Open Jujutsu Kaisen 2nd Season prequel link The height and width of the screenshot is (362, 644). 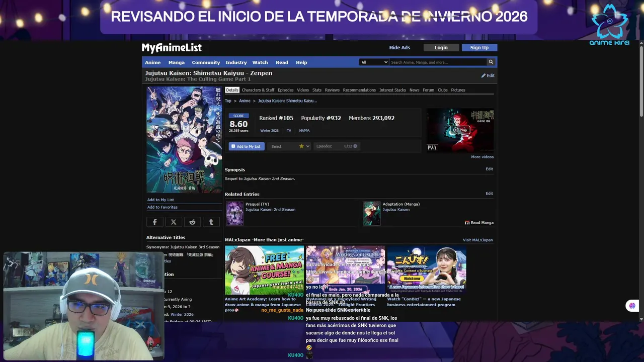click(270, 210)
